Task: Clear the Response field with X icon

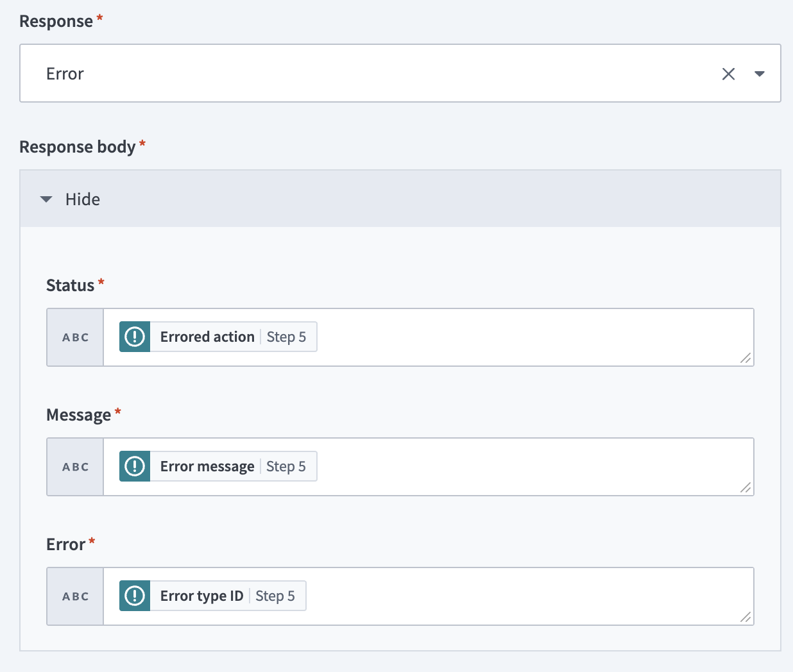Action: point(728,74)
